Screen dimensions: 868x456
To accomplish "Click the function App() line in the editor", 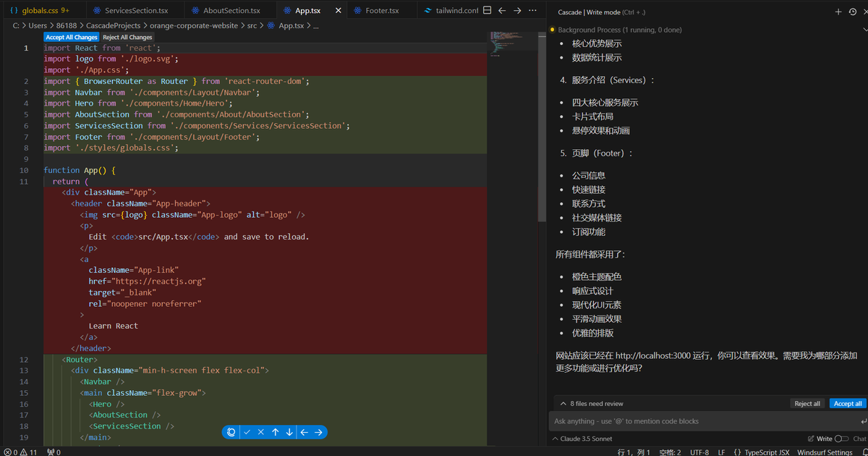I will click(80, 170).
